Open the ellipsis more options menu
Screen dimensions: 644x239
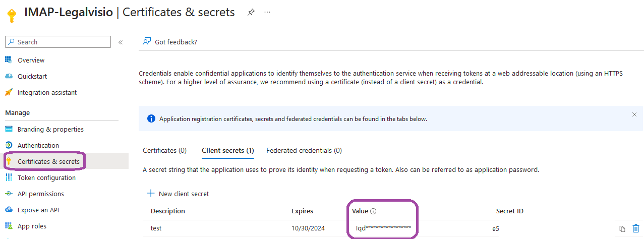pyautogui.click(x=267, y=13)
